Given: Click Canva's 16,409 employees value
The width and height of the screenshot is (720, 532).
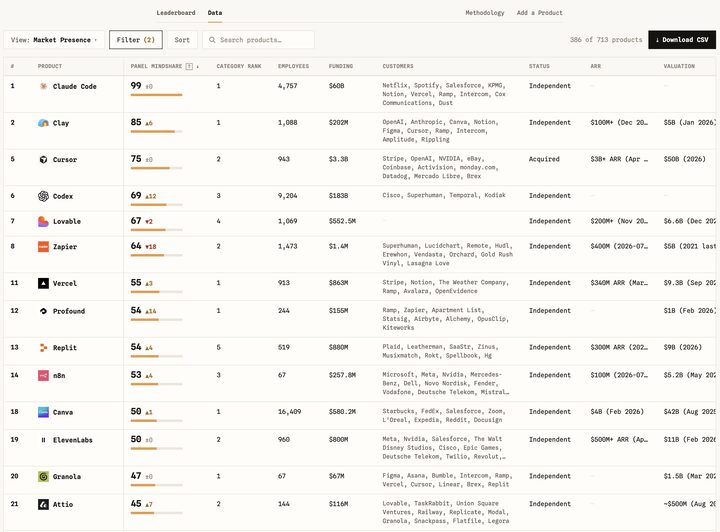Looking at the screenshot, I should (289, 411).
